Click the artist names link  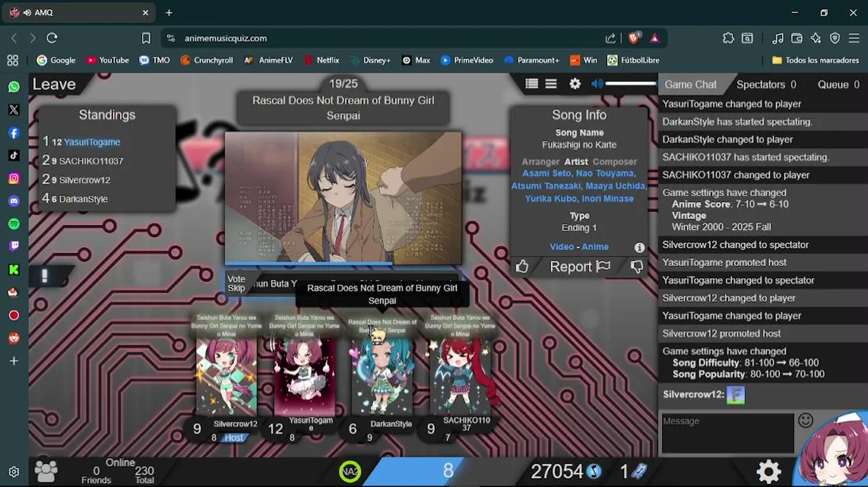pyautogui.click(x=579, y=186)
